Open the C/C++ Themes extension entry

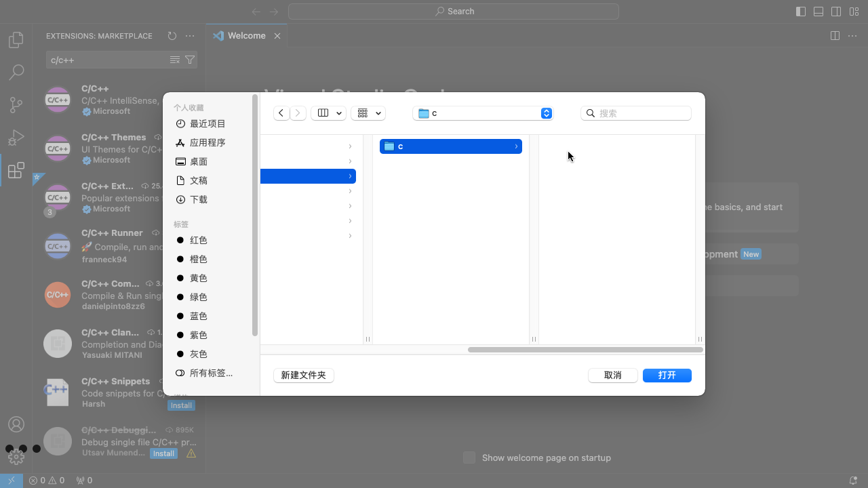click(x=118, y=148)
